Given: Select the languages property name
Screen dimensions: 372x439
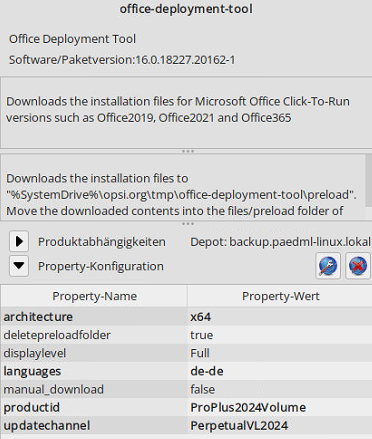Looking at the screenshot, I should [x=94, y=371].
